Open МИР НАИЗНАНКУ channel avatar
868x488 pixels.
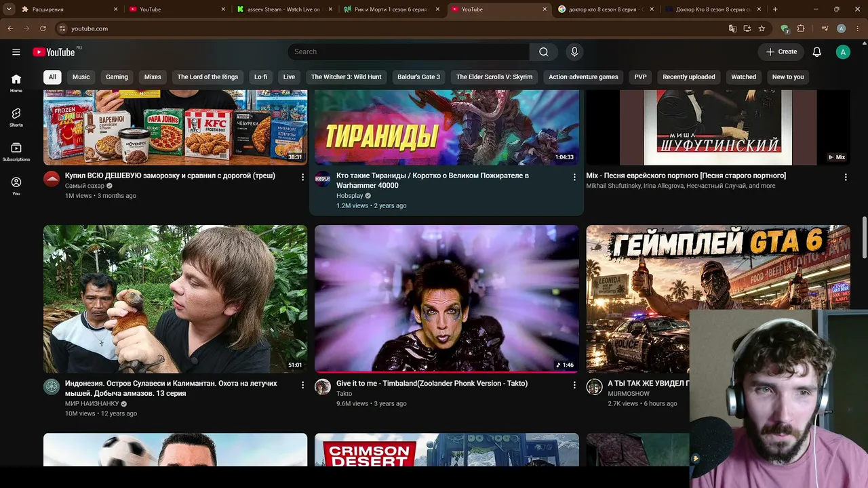(52, 387)
